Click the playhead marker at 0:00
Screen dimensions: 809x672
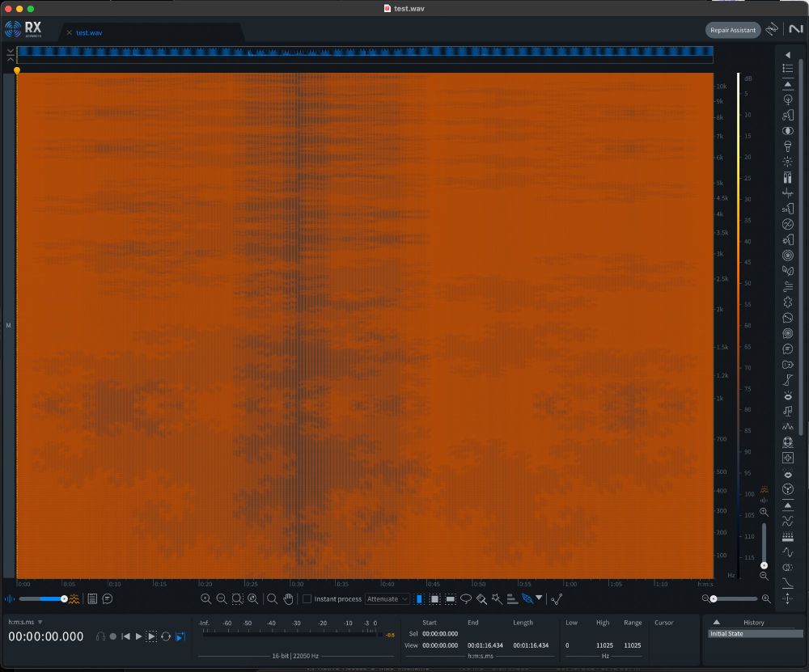(17, 70)
